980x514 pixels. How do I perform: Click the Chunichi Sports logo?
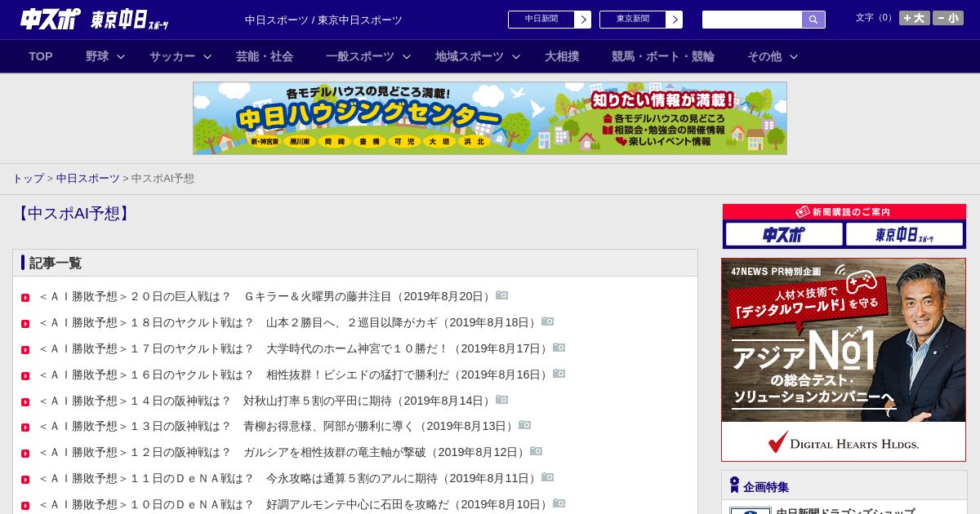click(51, 19)
